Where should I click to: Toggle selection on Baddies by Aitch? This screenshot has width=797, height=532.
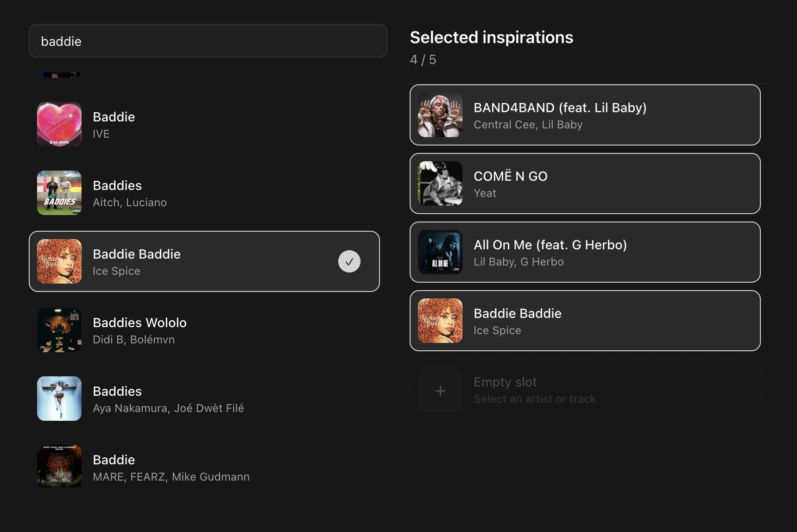coord(204,193)
